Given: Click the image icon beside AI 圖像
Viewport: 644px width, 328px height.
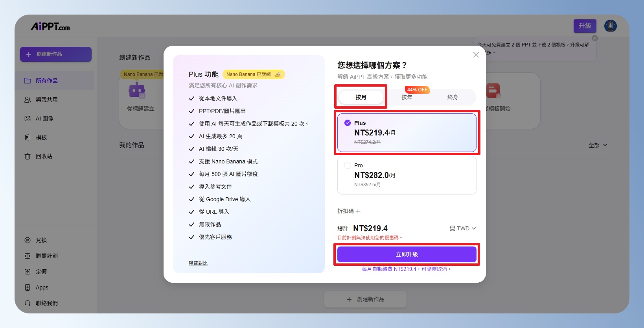Looking at the screenshot, I should click(x=28, y=119).
